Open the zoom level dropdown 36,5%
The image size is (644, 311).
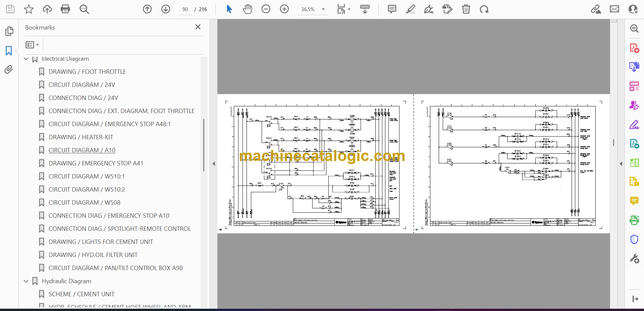[x=313, y=9]
